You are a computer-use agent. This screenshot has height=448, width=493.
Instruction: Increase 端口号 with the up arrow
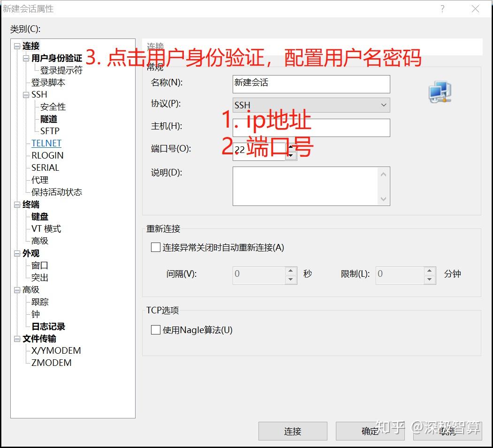pos(291,146)
